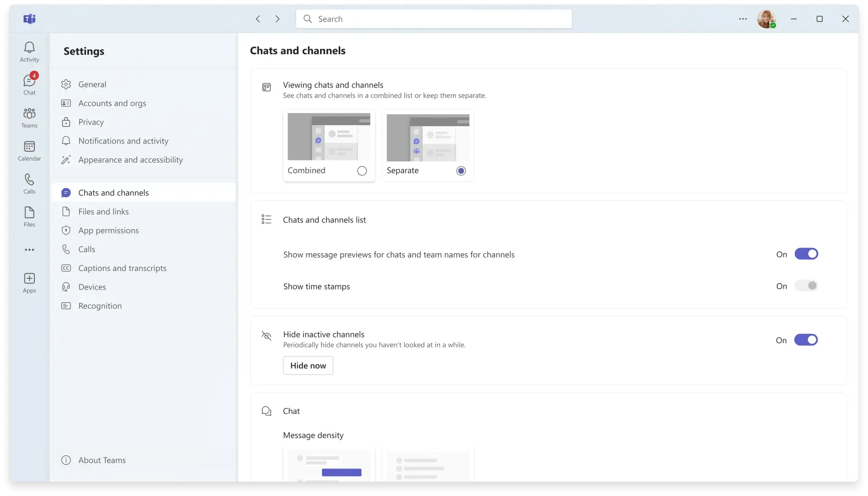The image size is (868, 496).
Task: Open About Teams section
Action: 102,460
